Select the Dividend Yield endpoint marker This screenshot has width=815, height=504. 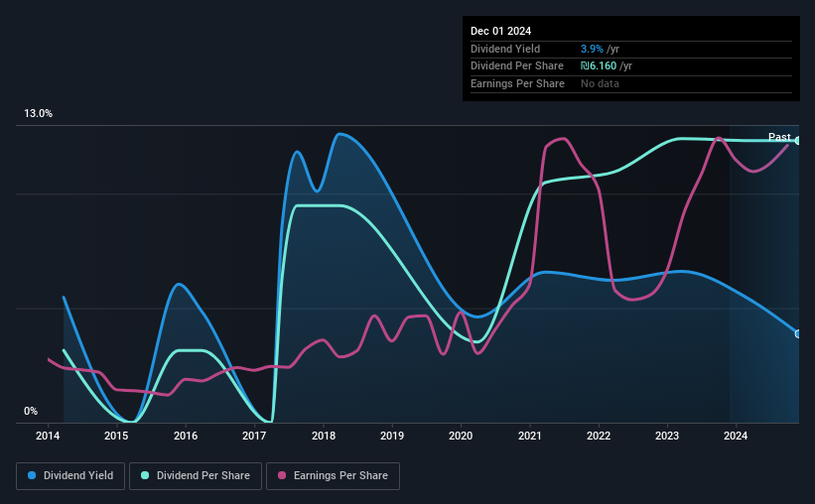798,334
